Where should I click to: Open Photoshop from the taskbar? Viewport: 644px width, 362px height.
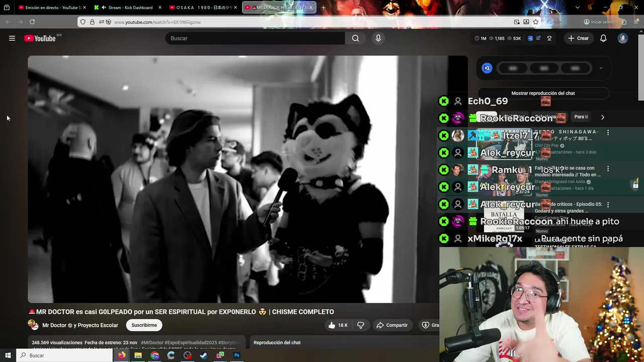pos(236,355)
